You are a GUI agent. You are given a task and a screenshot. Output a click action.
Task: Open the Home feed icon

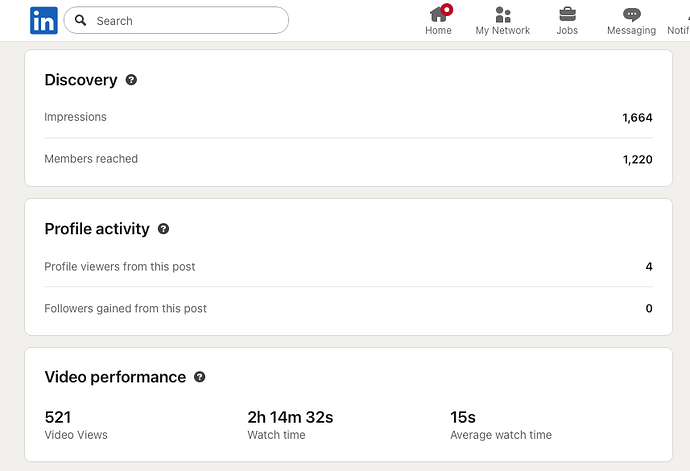tap(438, 15)
